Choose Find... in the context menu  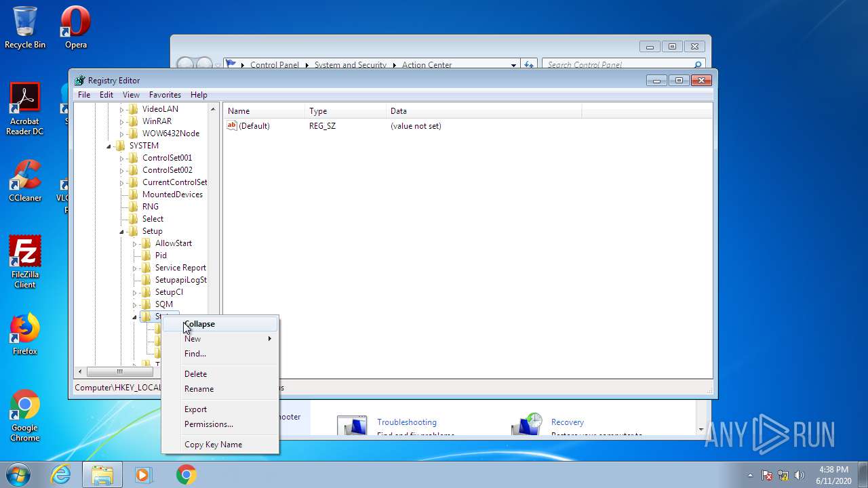coord(220,354)
